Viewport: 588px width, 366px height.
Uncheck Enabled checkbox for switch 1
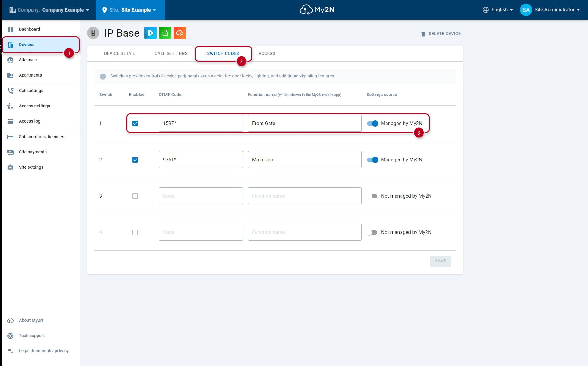[135, 124]
